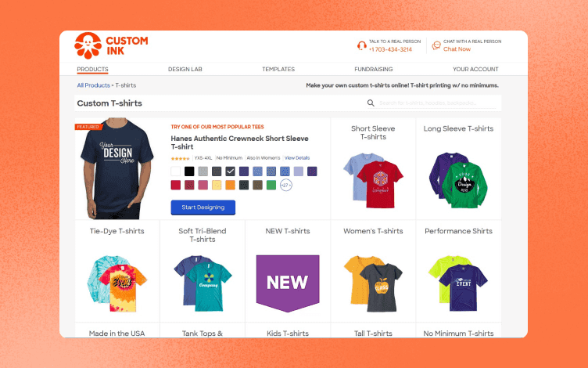
Task: Click the headset phone support icon
Action: click(x=361, y=46)
